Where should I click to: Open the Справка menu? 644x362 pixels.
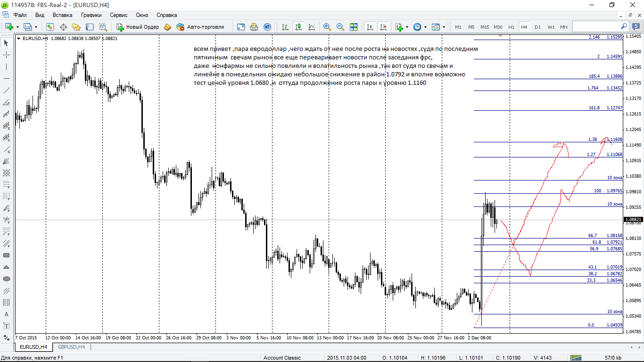(166, 15)
